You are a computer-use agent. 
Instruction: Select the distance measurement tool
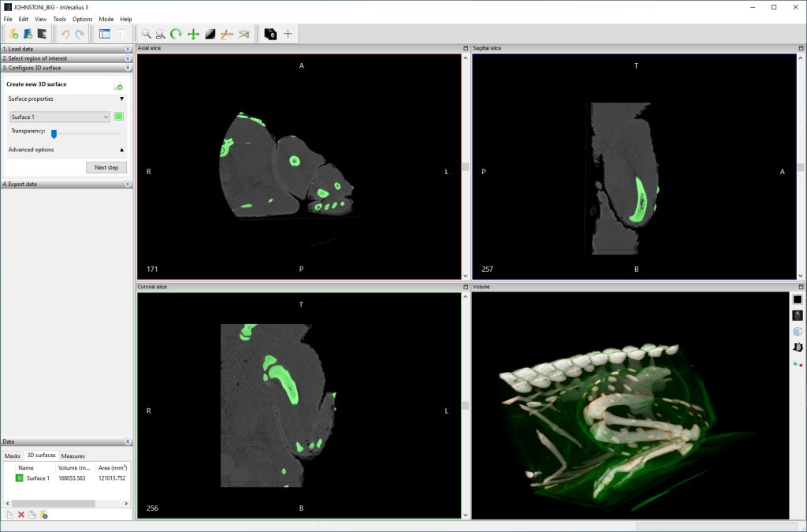(226, 34)
